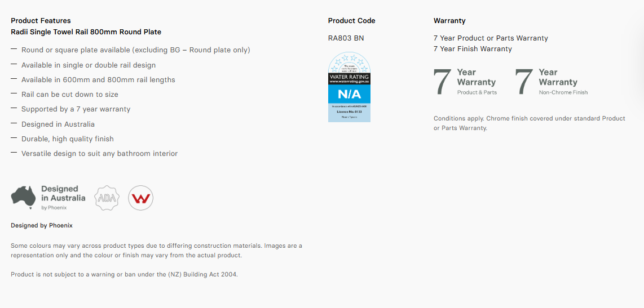Click the 'Conditions apply' warranty note
Viewport: 644px width, 308px height.
pyautogui.click(x=530, y=123)
